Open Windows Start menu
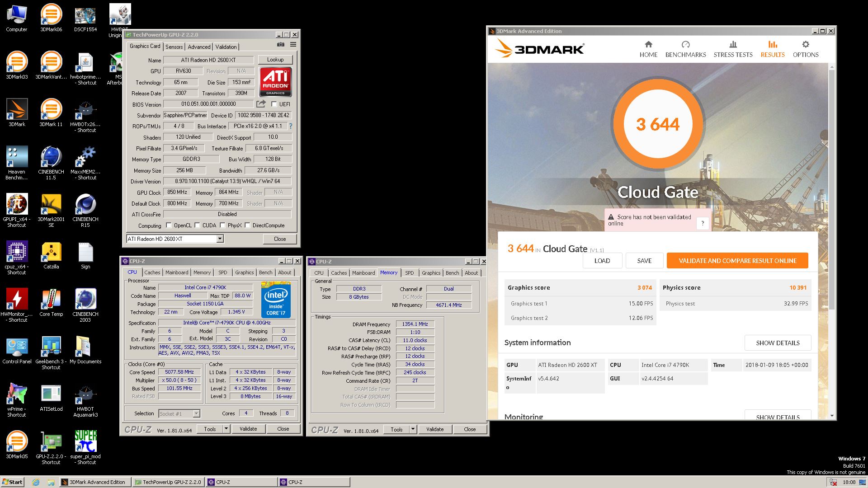868x488 pixels. (x=12, y=482)
